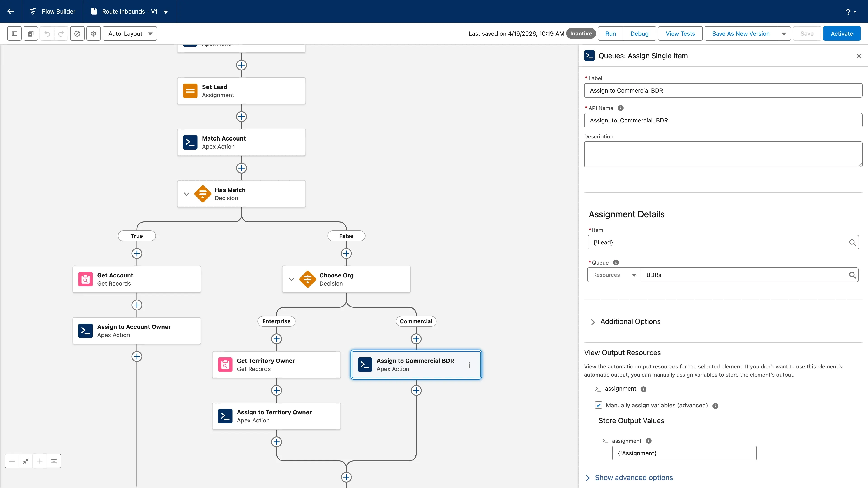
Task: Uncheck Manually assign variables (advanced)
Action: [598, 405]
